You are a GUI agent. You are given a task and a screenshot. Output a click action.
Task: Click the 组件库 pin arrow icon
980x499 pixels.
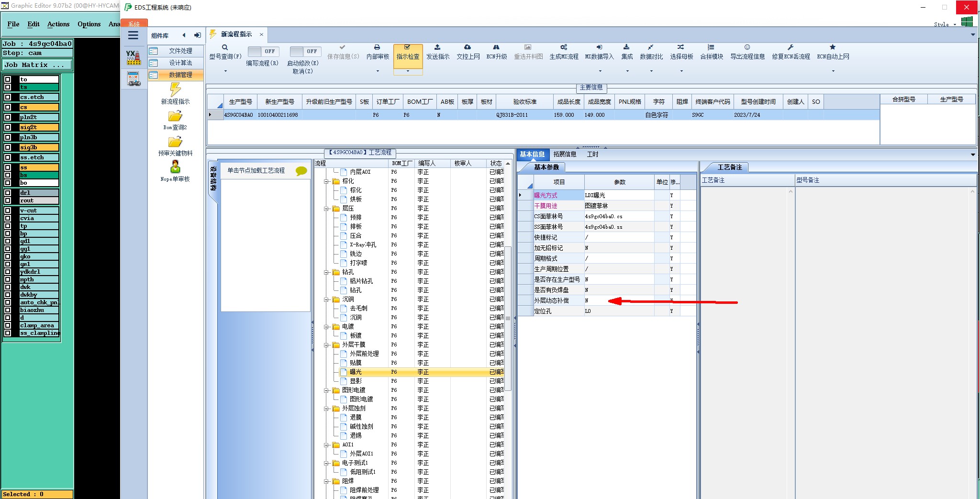(x=197, y=35)
